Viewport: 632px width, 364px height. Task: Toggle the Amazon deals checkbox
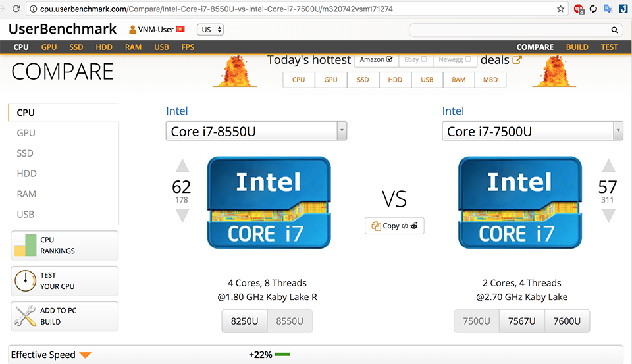pos(389,59)
